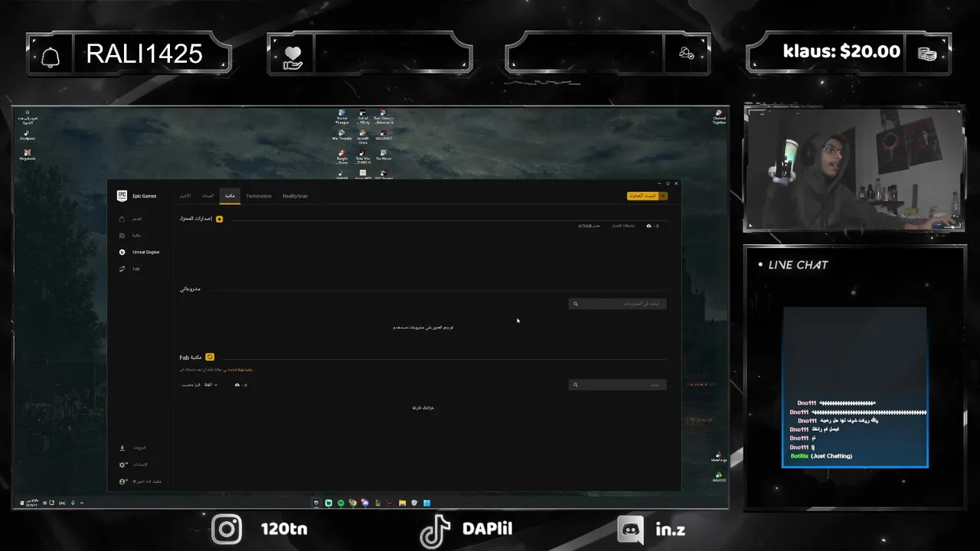The image size is (980, 551).
Task: Open the VALORANT desktop shortcut
Action: (x=383, y=135)
